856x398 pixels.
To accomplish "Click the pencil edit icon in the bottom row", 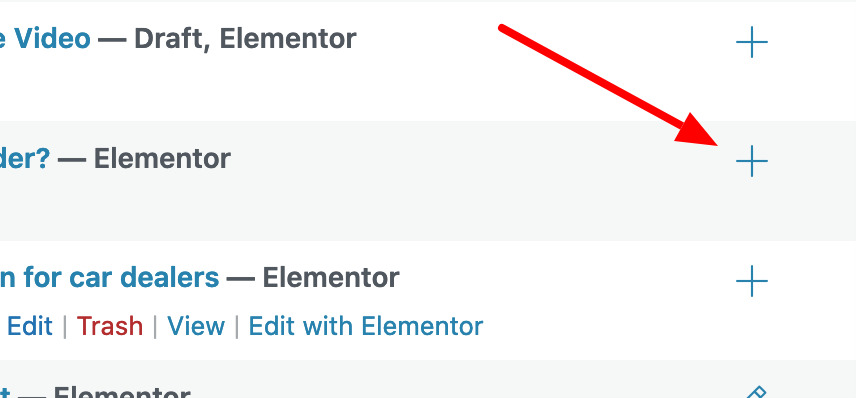I will pos(757,392).
